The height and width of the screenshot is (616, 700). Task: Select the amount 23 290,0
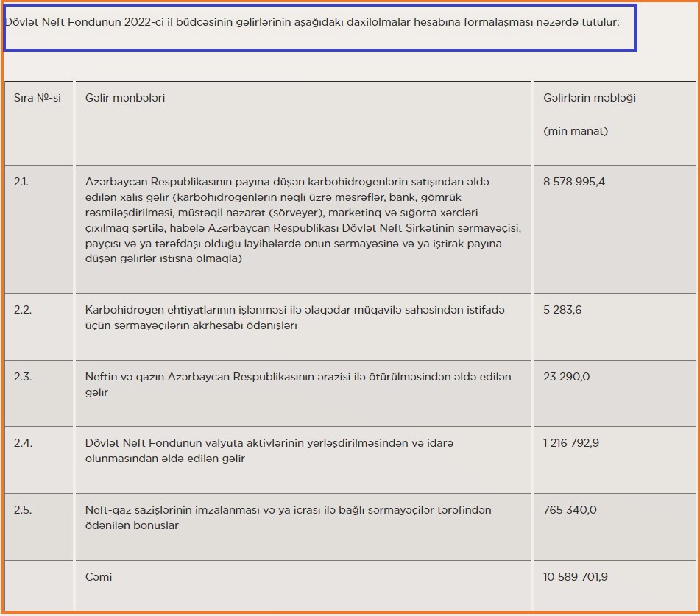566,377
